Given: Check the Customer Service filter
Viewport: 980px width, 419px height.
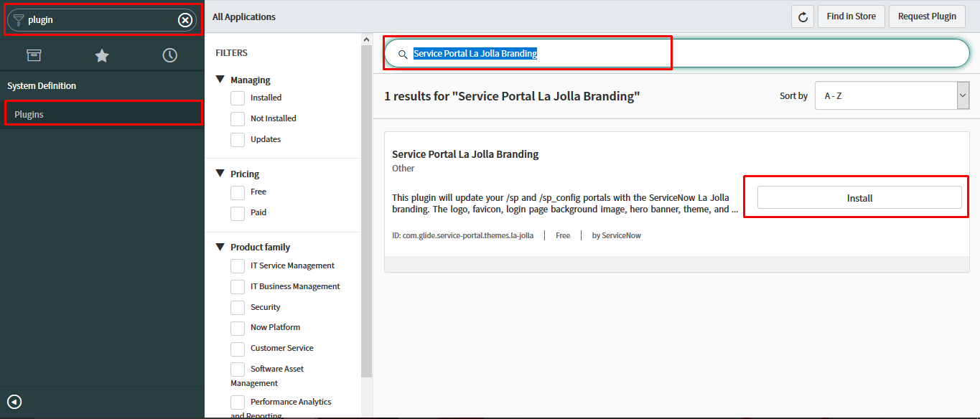Looking at the screenshot, I should pos(238,348).
